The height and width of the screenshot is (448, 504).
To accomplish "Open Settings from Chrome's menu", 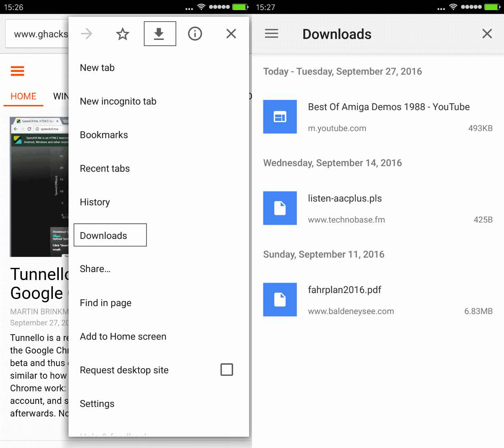I will pyautogui.click(x=97, y=403).
